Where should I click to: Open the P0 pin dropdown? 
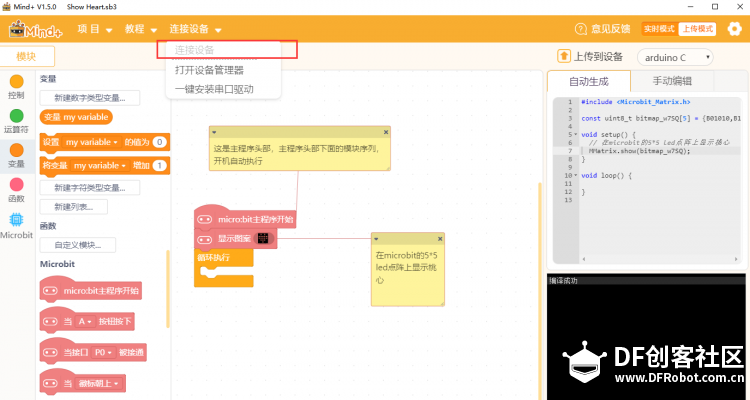103,353
